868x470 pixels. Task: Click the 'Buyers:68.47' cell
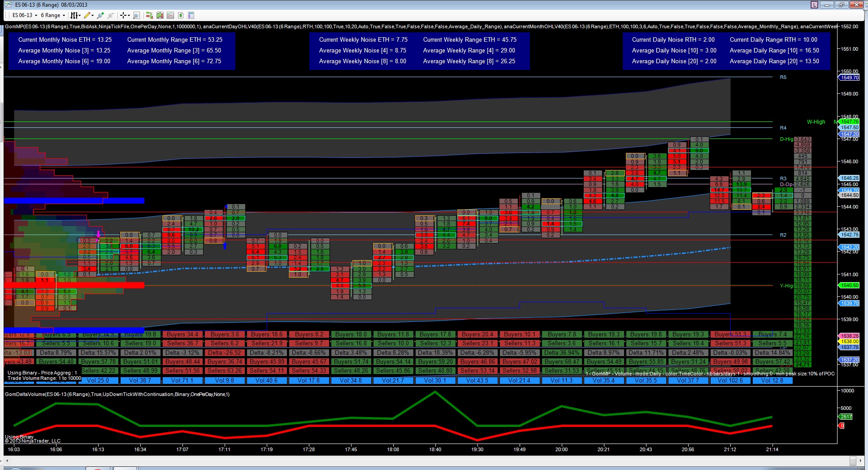(562, 361)
